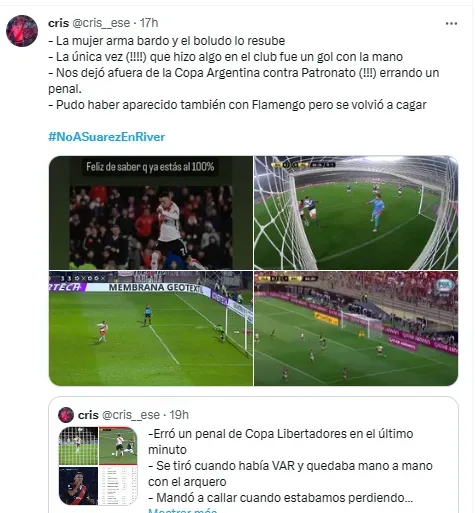
Task: Open the #NoASuarezEnRiver hashtag
Action: coord(107,137)
